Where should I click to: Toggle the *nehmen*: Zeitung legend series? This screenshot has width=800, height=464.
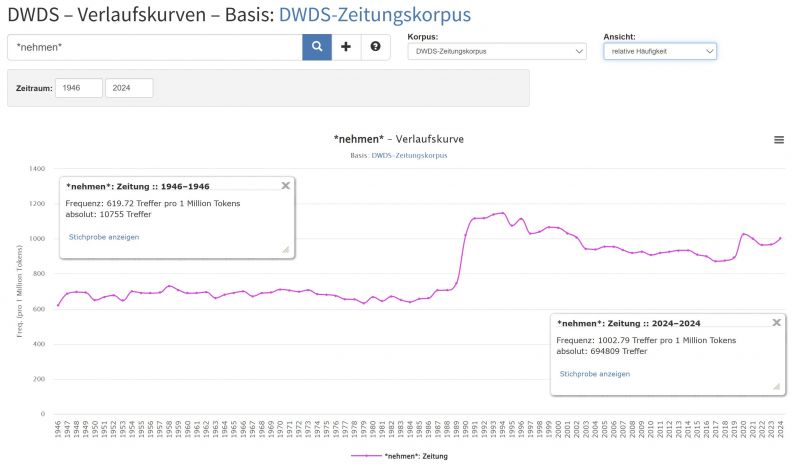tap(399, 456)
